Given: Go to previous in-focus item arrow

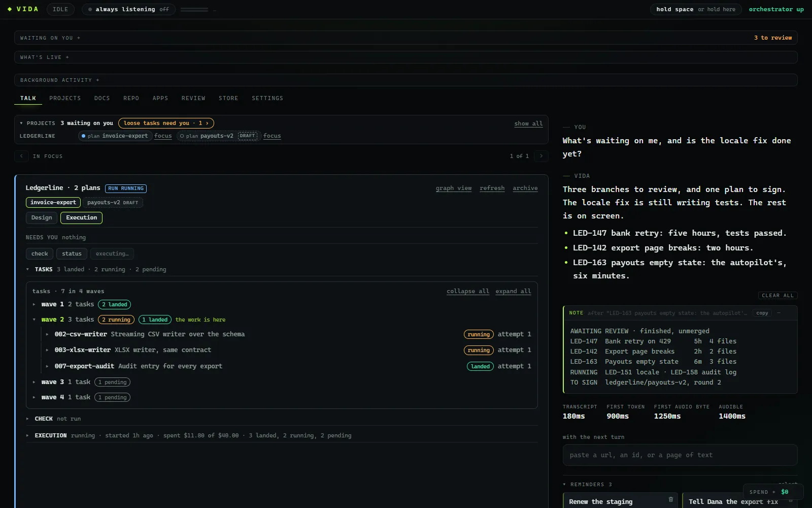Looking at the screenshot, I should [21, 156].
